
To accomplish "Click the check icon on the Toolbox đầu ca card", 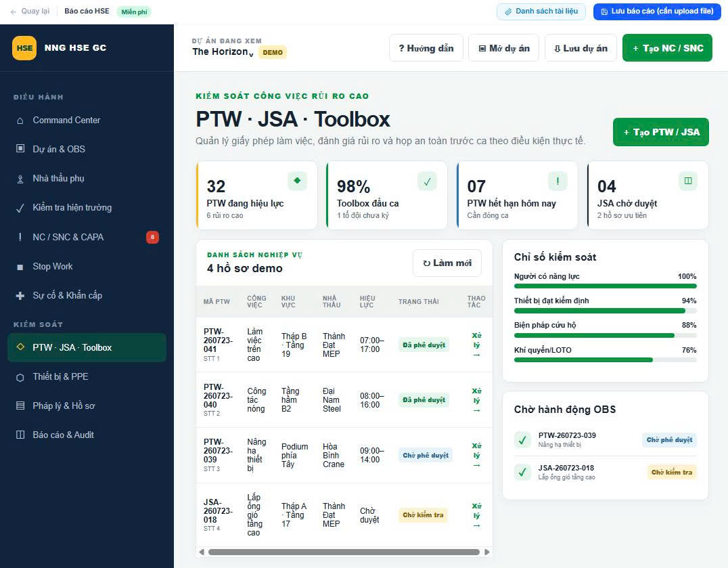I will pos(427,181).
